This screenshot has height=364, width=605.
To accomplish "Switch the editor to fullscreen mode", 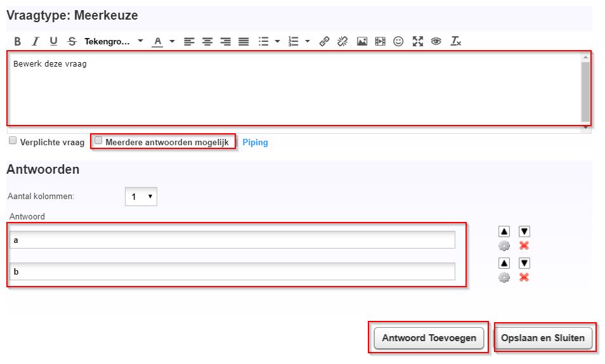I will 417,42.
